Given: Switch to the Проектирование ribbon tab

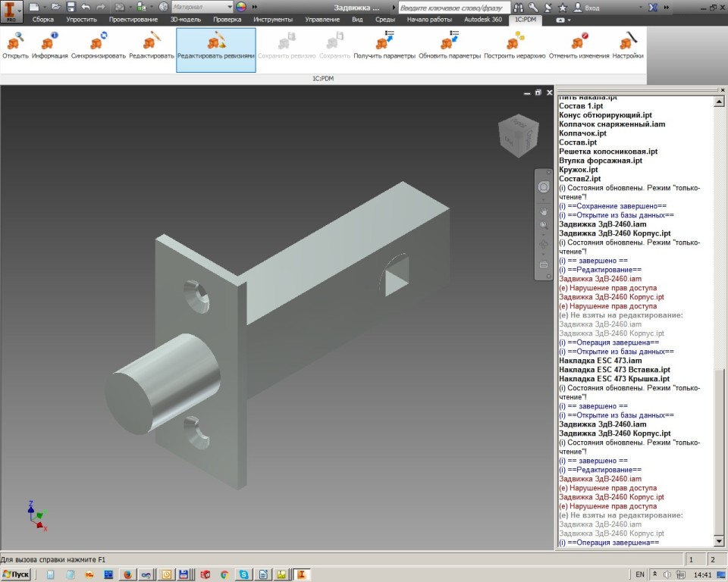Looking at the screenshot, I should [133, 19].
